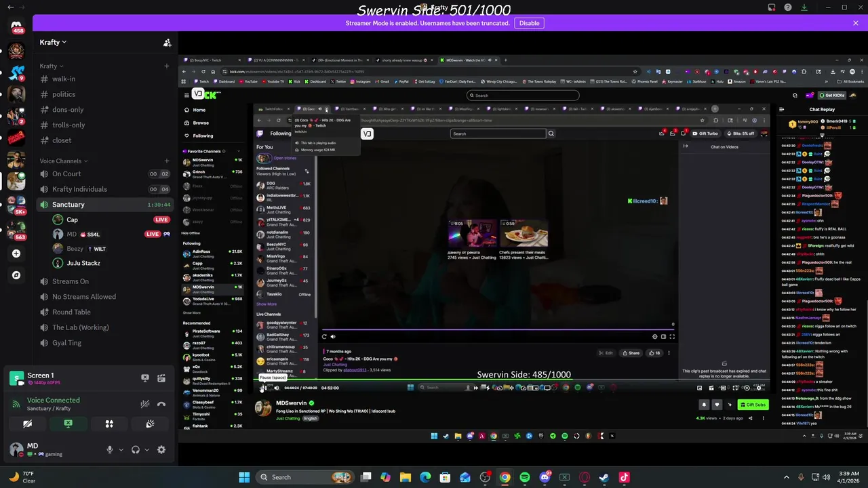Open trolls-only text channel

[105, 125]
